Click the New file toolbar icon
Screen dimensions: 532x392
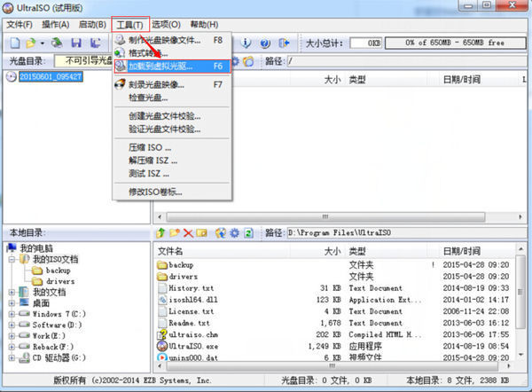14,43
